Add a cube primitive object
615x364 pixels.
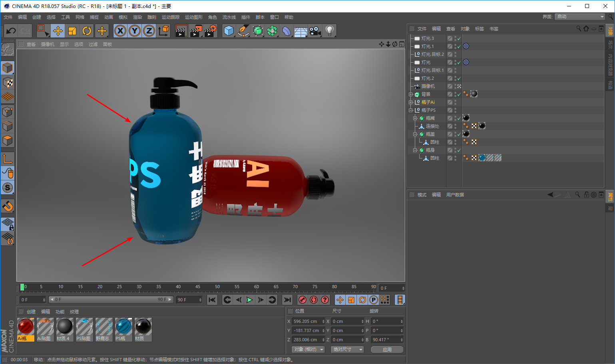point(229,31)
